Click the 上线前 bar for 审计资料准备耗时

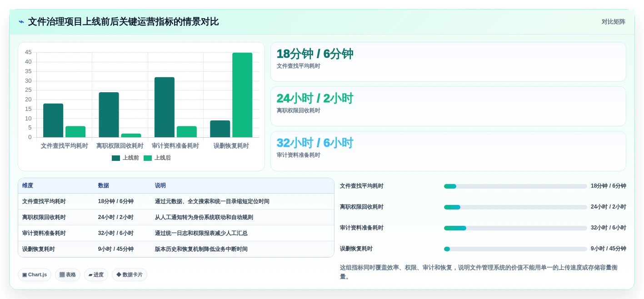point(165,107)
